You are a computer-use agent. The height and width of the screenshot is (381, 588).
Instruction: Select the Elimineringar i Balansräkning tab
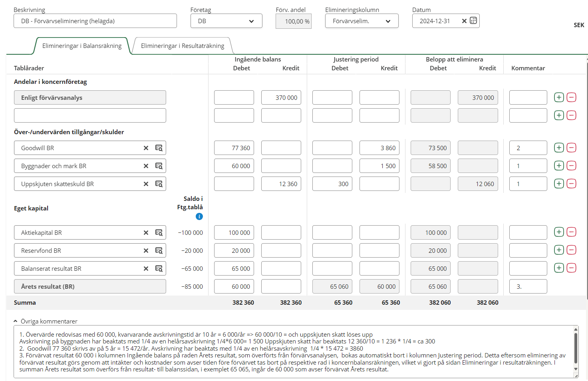82,46
